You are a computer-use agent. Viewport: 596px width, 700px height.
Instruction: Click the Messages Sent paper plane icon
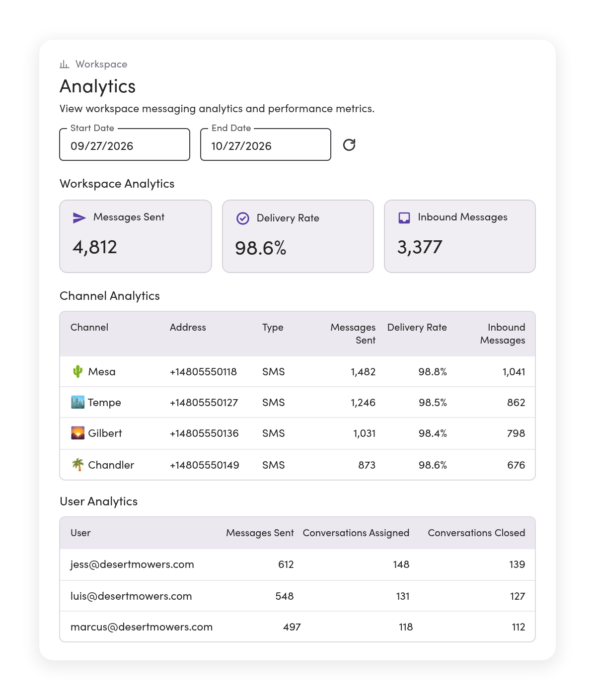tap(79, 217)
